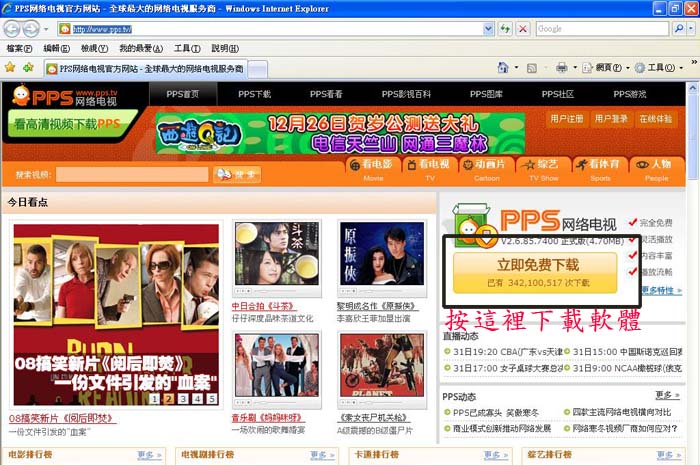
Task: Open the 工具(T) menu
Action: coord(187,48)
